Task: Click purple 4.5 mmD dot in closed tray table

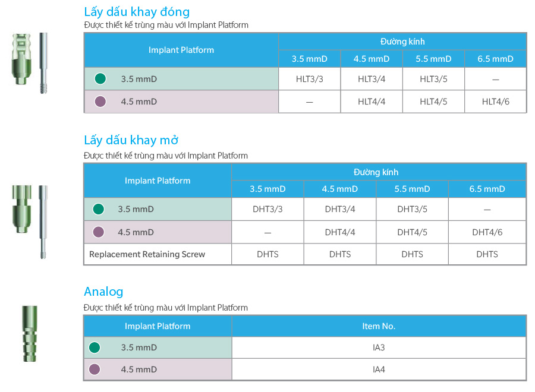Action: 100,102
